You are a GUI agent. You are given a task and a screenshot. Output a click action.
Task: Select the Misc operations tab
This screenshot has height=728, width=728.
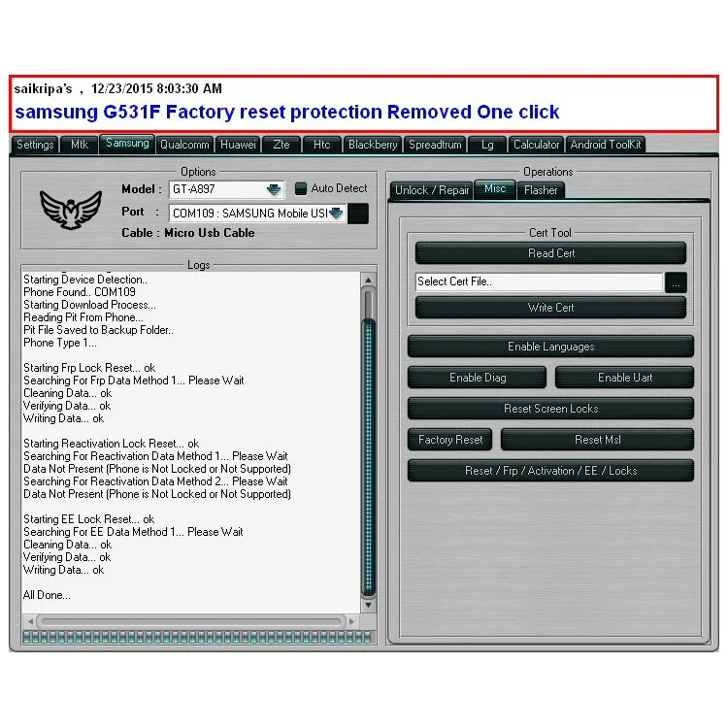coord(495,189)
